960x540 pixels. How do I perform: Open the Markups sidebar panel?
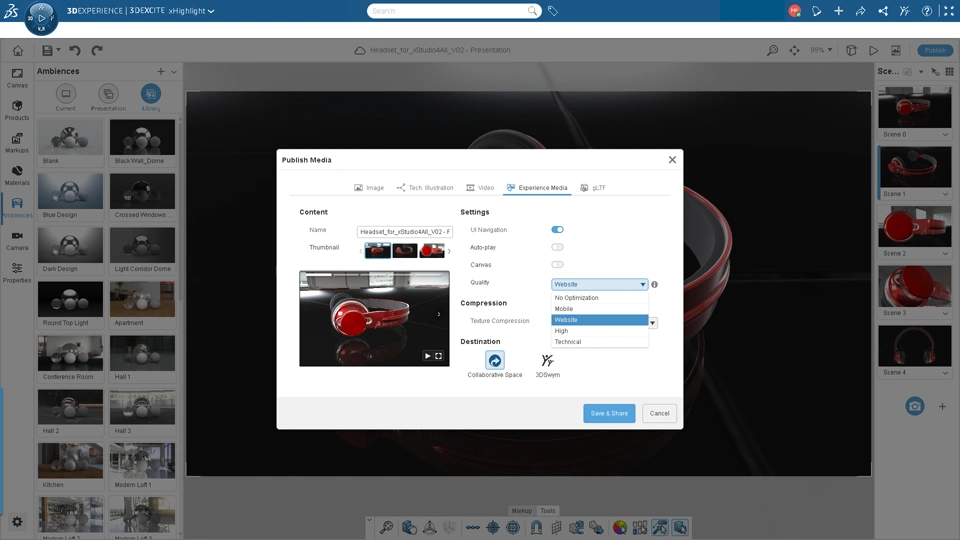point(17,143)
